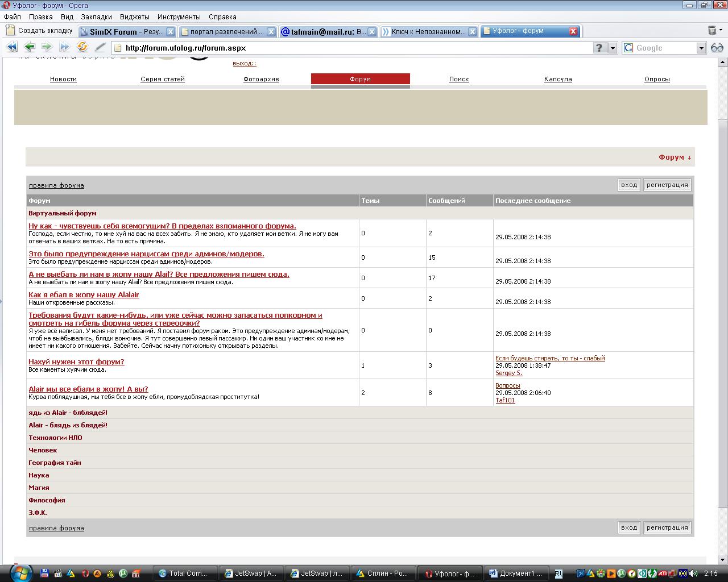Screen dimensions: 728x582
Task: Click the регистрация button at top
Action: (x=667, y=185)
